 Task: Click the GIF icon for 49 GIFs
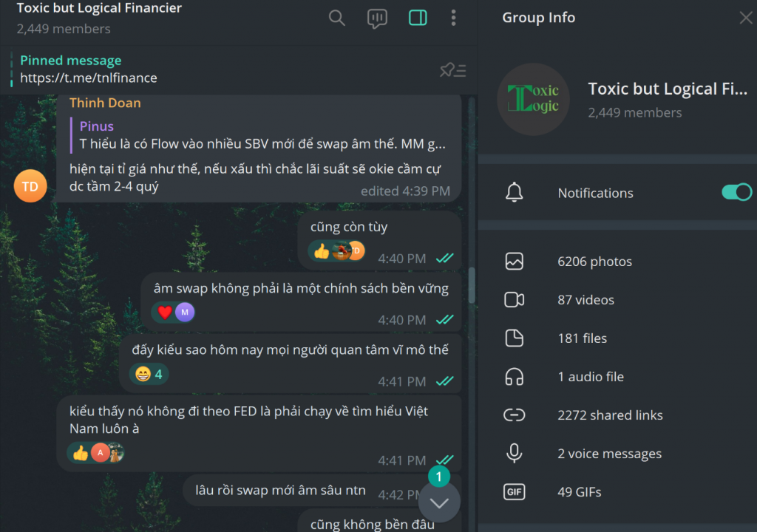pos(514,492)
